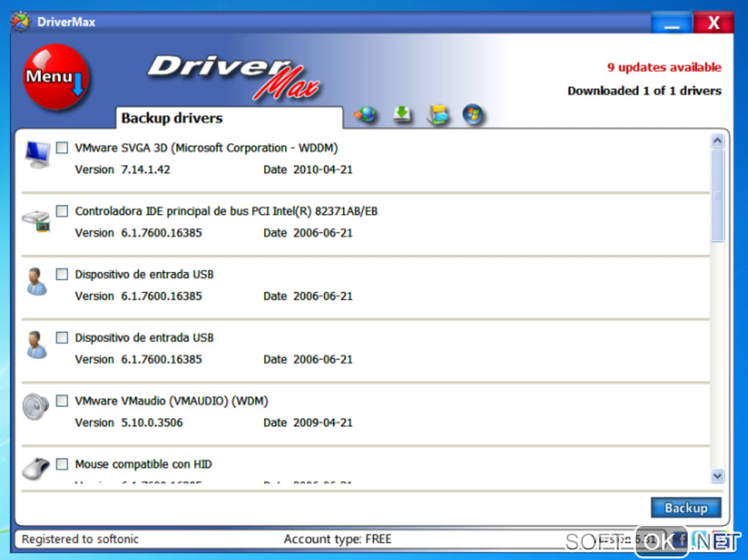
Task: Check second Dispositivo de entrada USB checkbox
Action: click(x=62, y=337)
